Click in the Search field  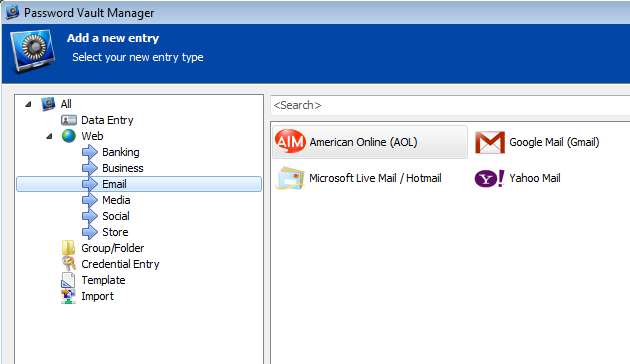click(450, 105)
